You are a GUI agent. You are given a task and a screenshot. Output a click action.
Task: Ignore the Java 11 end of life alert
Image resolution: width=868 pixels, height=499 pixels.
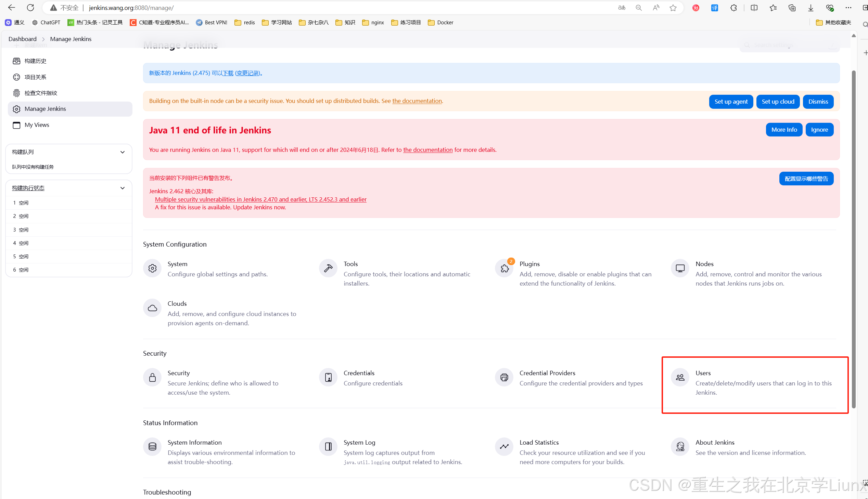click(819, 130)
